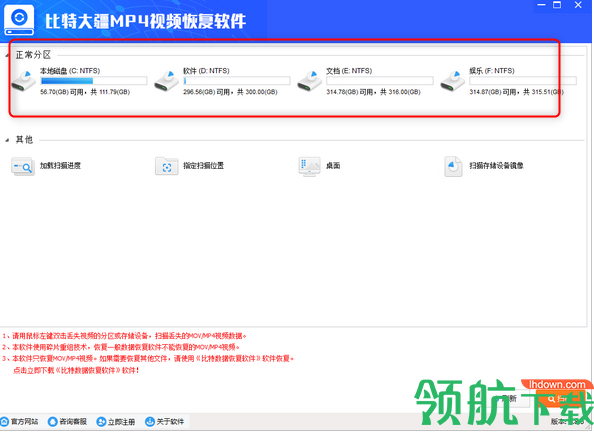Select the 文档 (E: NTFS) drive icon
The width and height of the screenshot is (594, 432).
coord(310,81)
